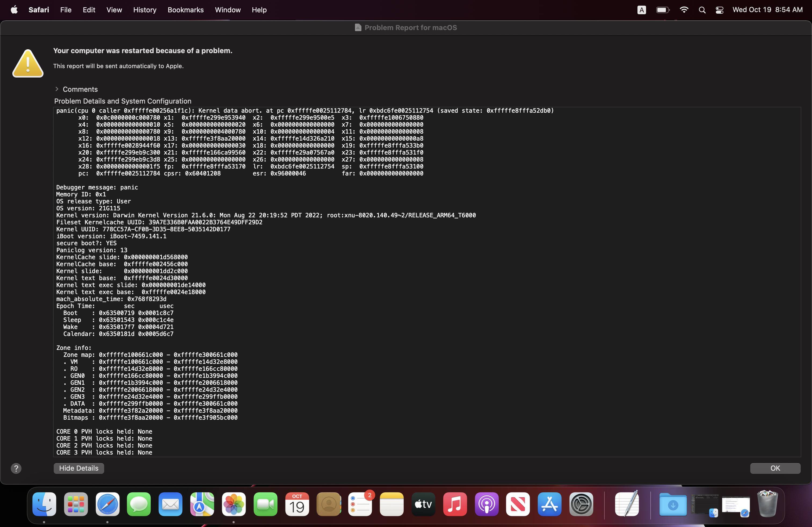The image size is (812, 527).
Task: Open Podcasts app in dock
Action: 487,504
